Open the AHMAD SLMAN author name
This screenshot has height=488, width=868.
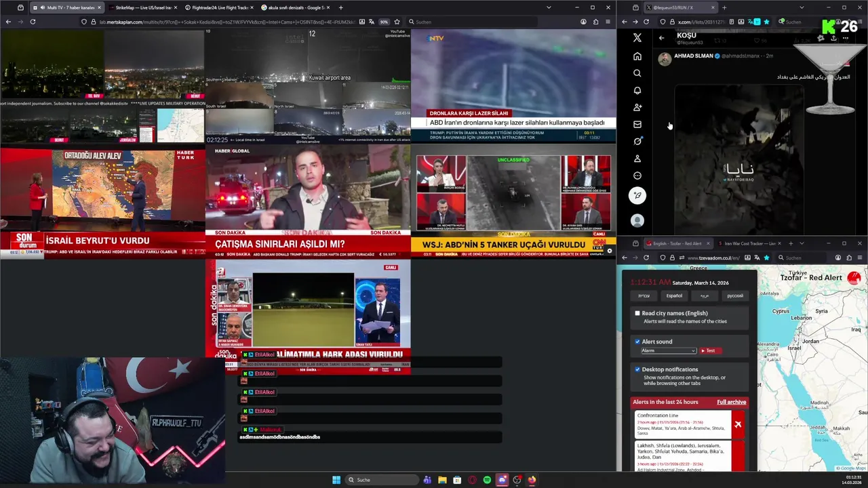(x=694, y=56)
